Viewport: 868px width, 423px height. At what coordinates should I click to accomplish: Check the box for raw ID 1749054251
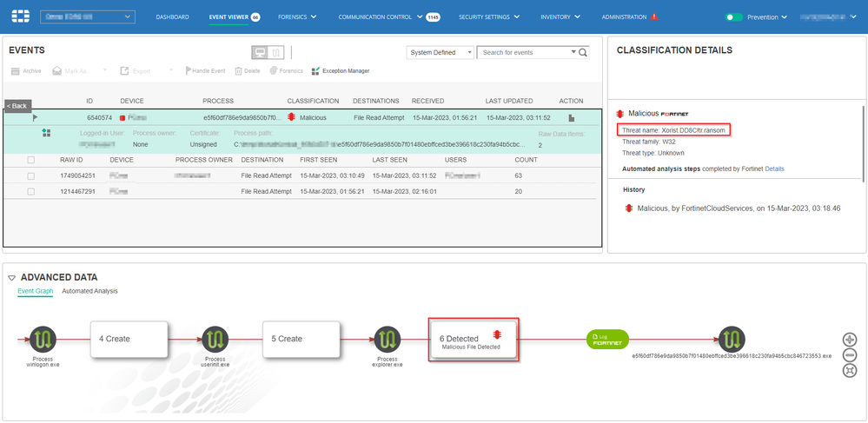[x=31, y=175]
